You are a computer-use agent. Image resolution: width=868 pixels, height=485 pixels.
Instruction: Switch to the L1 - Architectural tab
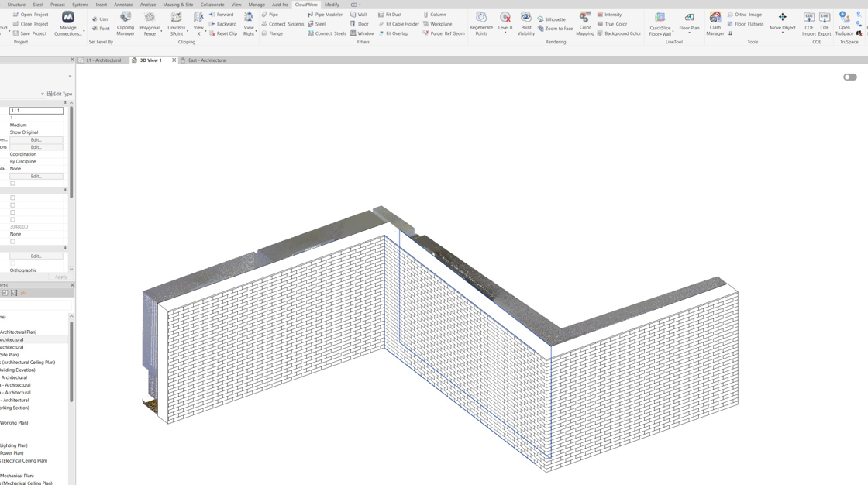[x=103, y=60]
